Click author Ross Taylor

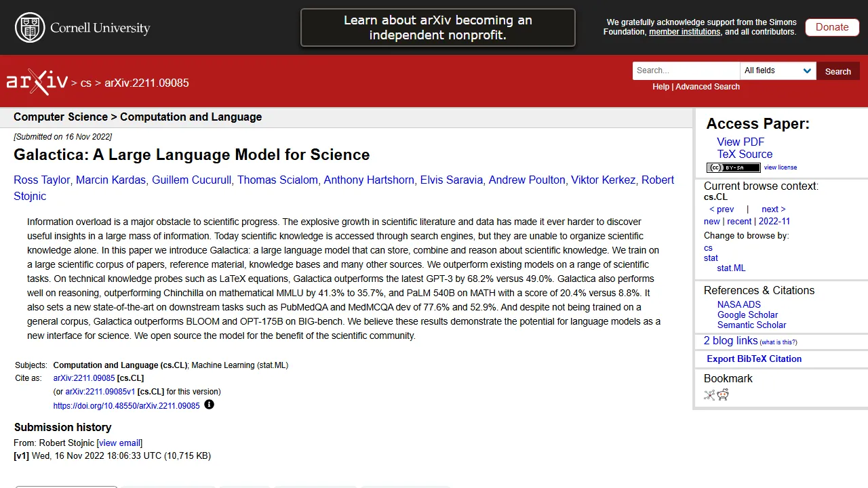click(42, 180)
